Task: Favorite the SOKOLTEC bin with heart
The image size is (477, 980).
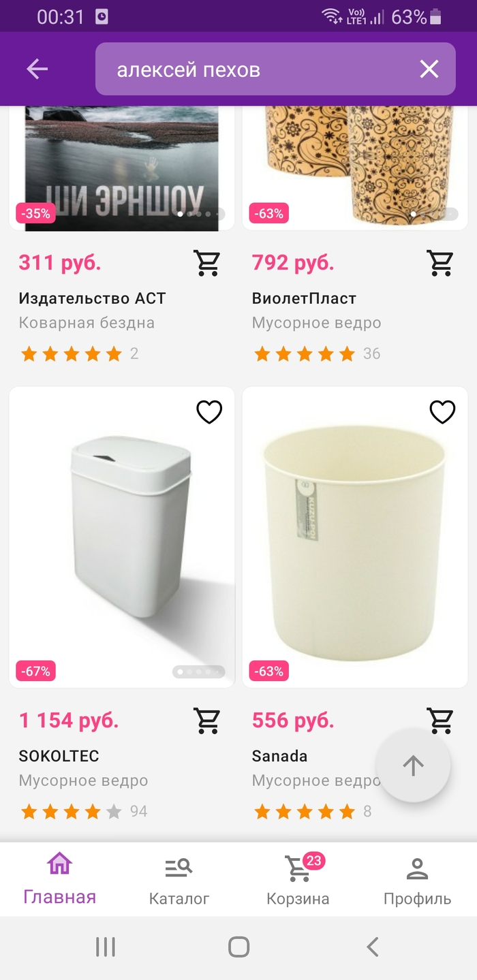Action: coord(209,412)
